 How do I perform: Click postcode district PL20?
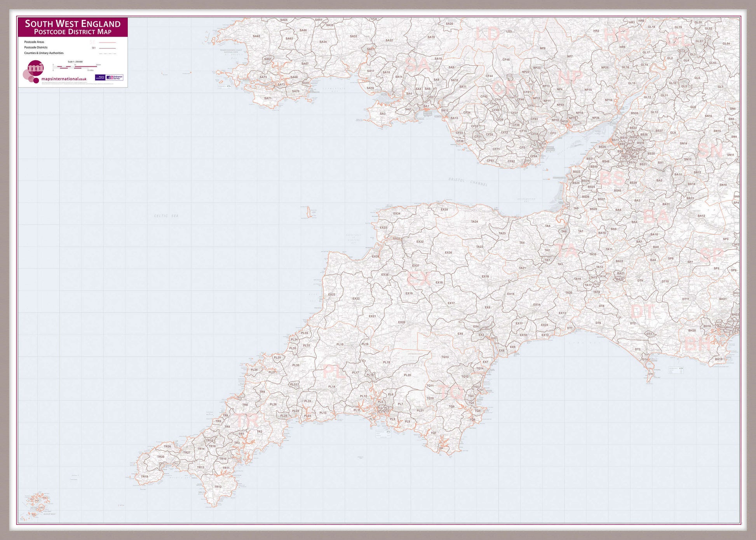[x=407, y=375]
